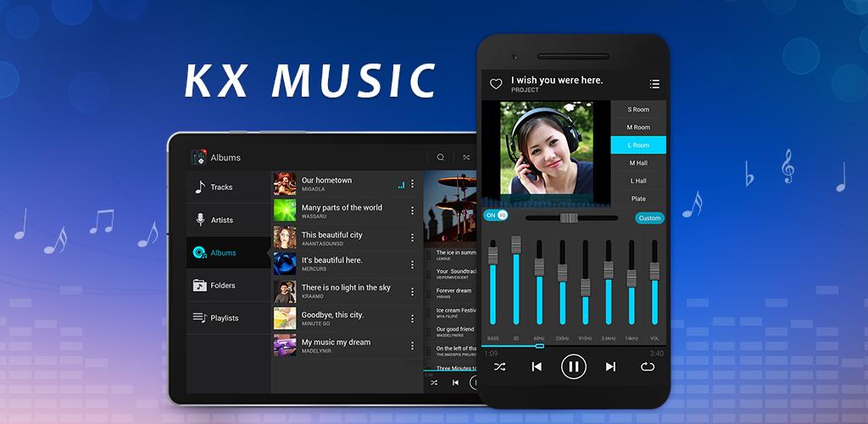This screenshot has height=424, width=868.
Task: Toggle the repeat loop icon
Action: tap(648, 366)
